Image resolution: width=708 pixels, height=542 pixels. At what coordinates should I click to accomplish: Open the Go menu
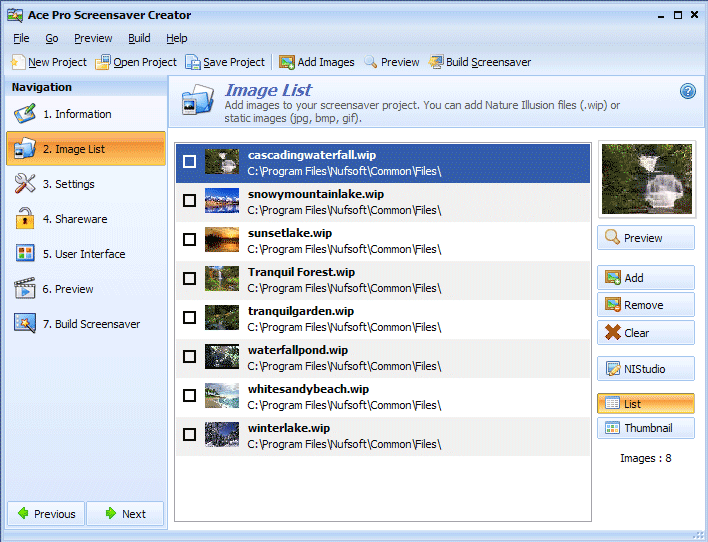coord(52,38)
